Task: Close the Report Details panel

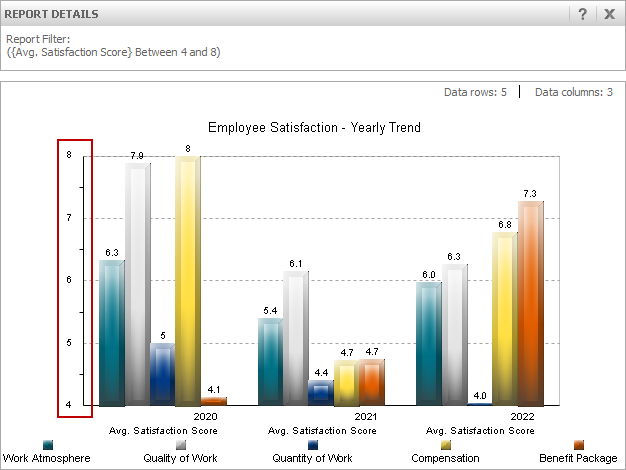Action: tap(609, 14)
